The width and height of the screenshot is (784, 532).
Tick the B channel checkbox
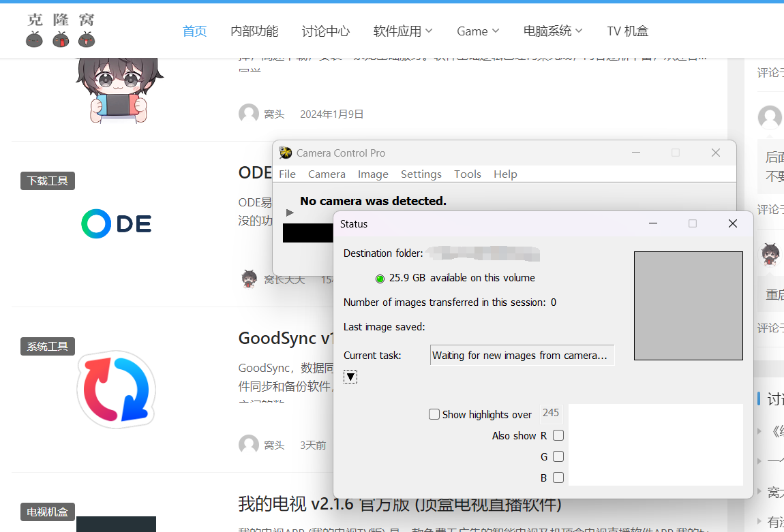[558, 478]
